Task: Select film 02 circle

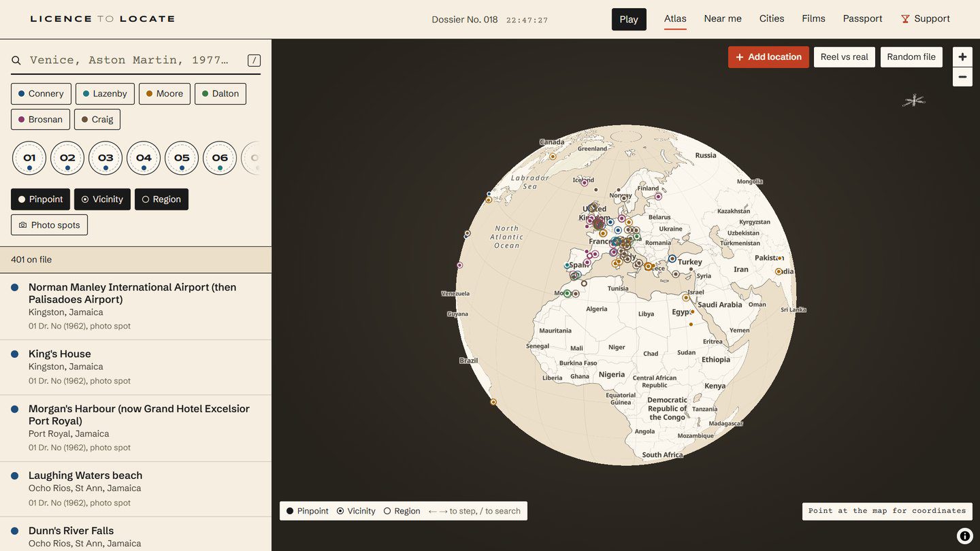Action: [67, 158]
